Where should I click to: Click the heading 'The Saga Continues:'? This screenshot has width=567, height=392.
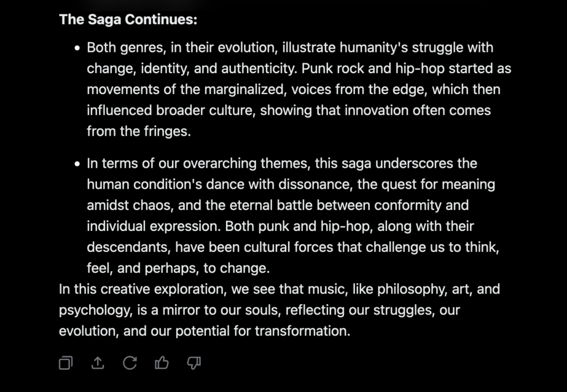(128, 19)
